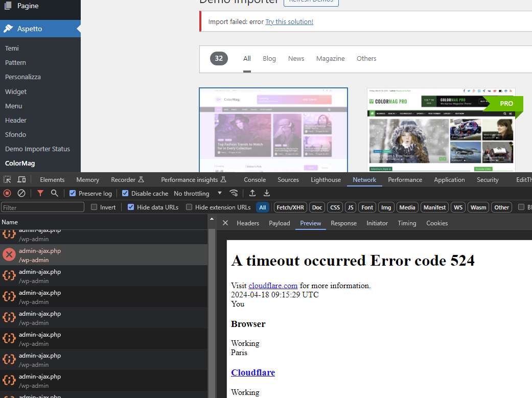Open the Application panel
Image resolution: width=532 pixels, height=398 pixels.
[x=449, y=179]
